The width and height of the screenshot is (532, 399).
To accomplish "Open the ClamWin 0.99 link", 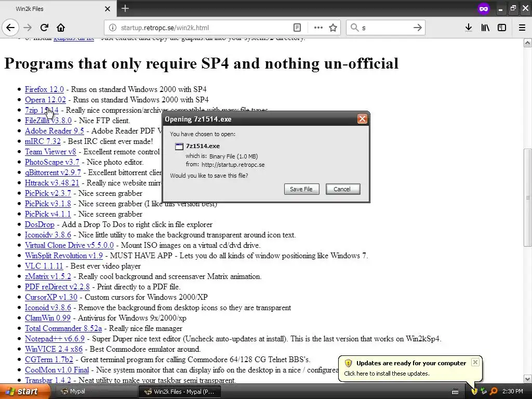I will click(x=47, y=318).
